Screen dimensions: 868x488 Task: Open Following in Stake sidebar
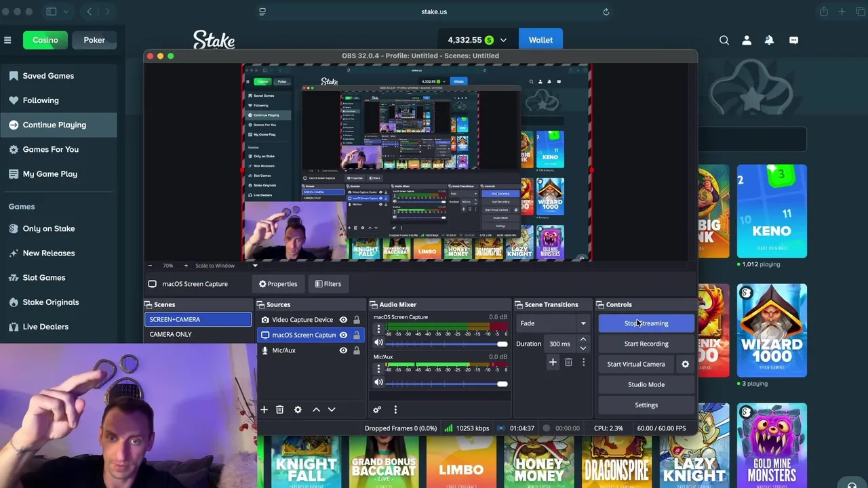[x=58, y=100]
